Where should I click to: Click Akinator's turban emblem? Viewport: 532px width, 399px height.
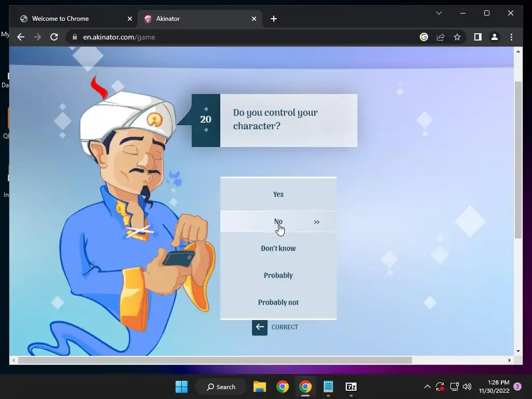click(154, 119)
